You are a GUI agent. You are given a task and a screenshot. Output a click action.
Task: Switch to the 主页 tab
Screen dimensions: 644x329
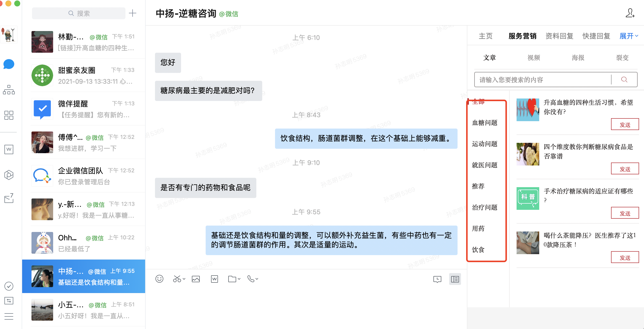486,36
